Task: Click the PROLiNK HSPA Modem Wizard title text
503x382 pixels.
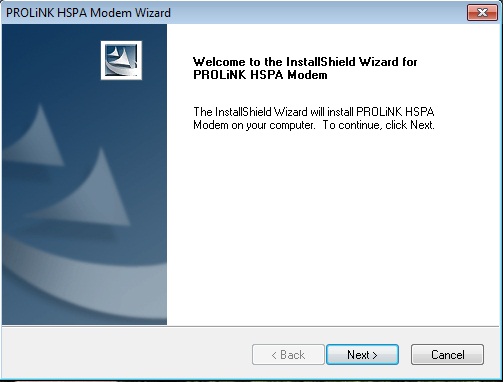Action: point(88,13)
